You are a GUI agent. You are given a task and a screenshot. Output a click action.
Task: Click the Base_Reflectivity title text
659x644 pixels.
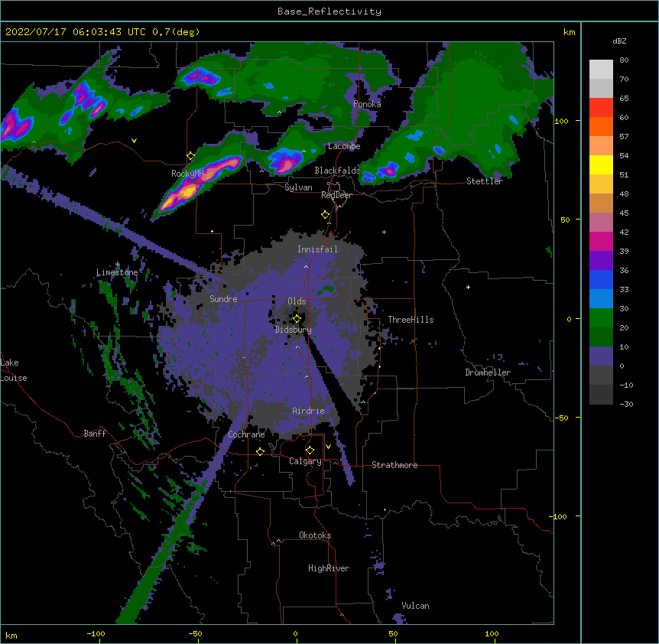tap(329, 11)
